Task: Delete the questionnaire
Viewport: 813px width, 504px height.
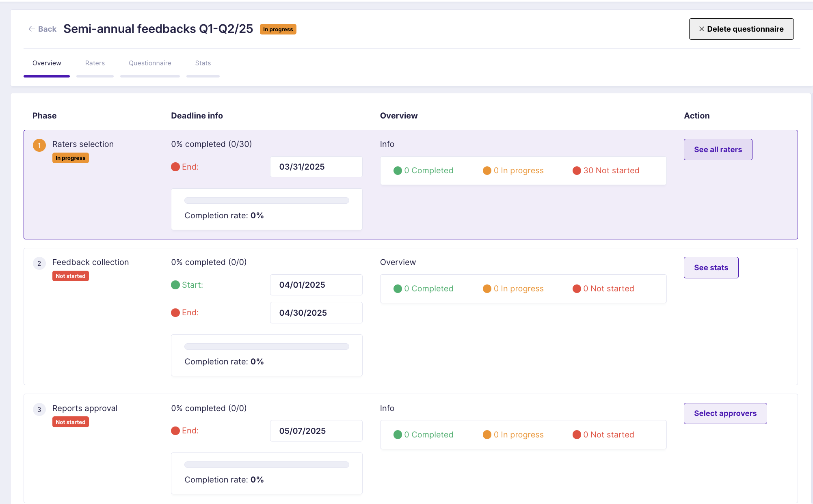Action: tap(742, 29)
